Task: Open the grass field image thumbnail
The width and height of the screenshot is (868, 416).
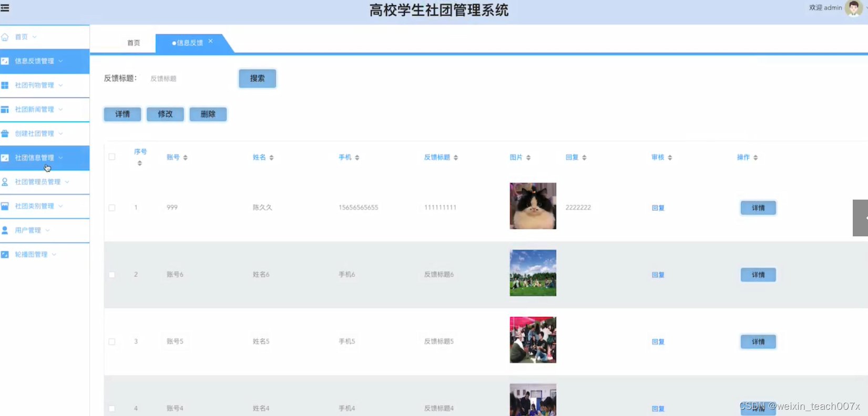Action: [533, 273]
